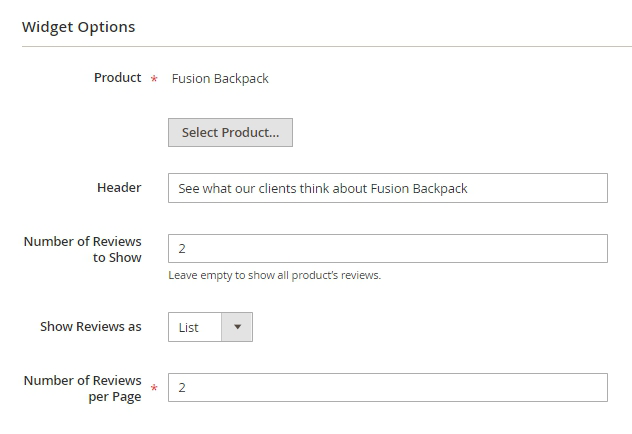The width and height of the screenshot is (632, 434).
Task: Click the 'See what our clients think' text
Action: (322, 188)
